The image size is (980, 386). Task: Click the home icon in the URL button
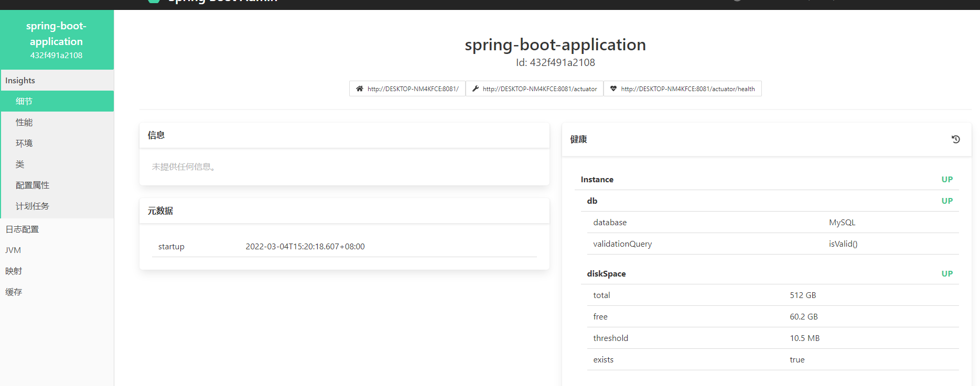[x=359, y=89]
